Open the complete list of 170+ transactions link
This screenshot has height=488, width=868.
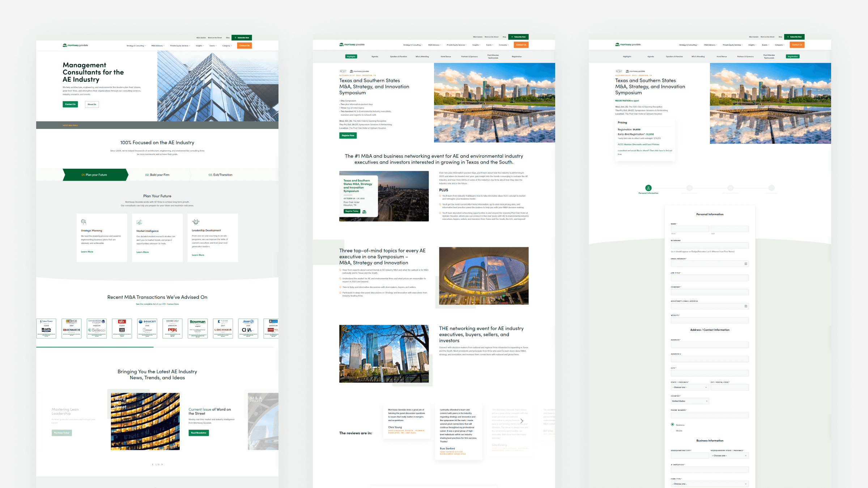[157, 304]
